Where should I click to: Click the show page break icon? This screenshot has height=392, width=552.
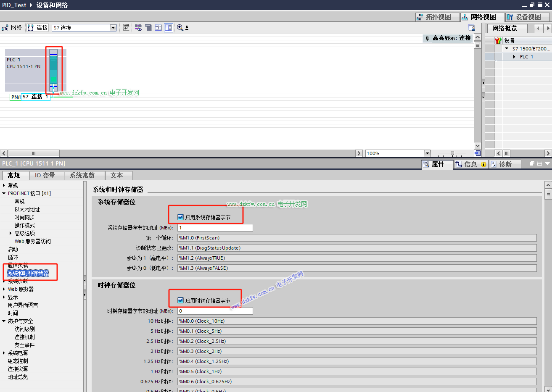coord(148,28)
